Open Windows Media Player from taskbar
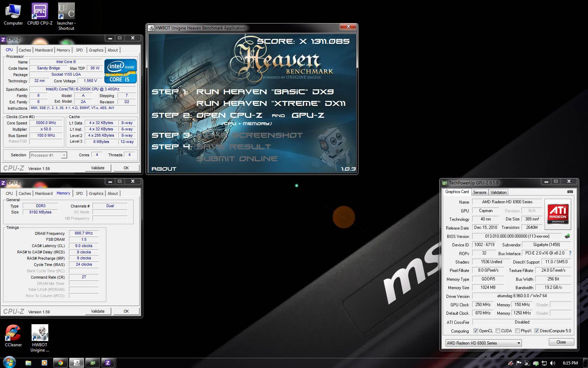Viewport: 588px width, 368px height. (x=44, y=363)
